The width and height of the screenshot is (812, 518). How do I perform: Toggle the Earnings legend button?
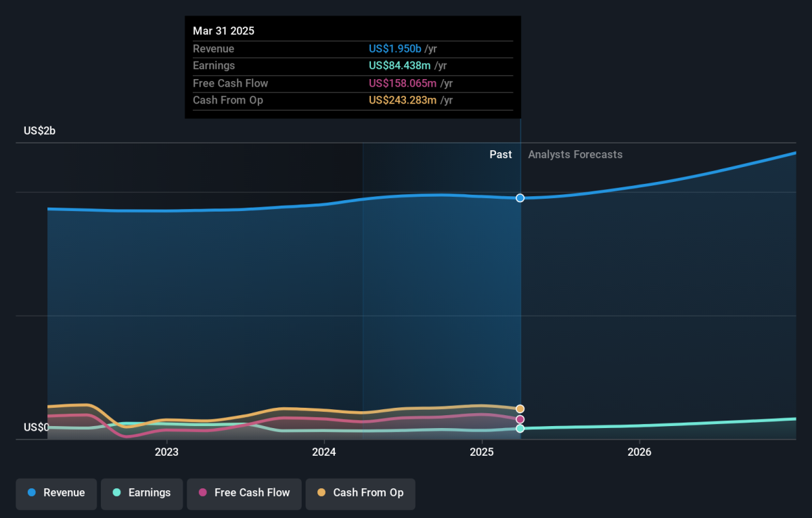[141, 493]
